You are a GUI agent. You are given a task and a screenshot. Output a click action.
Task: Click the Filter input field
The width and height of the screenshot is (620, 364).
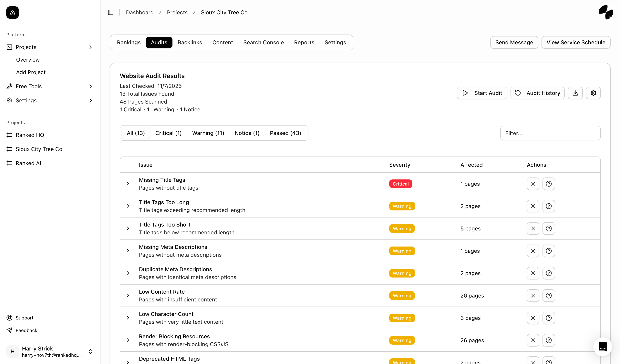pos(550,133)
